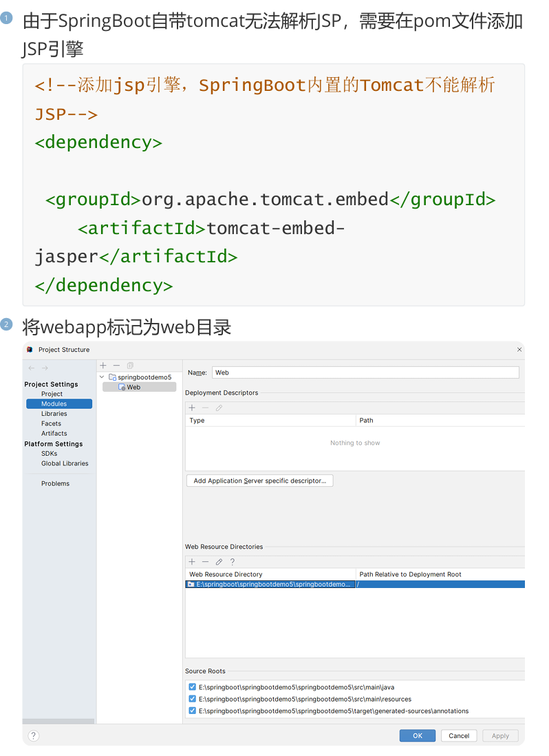Click the horizontal scrollbar under the left settings pane
This screenshot has width=549, height=756.
[x=58, y=722]
